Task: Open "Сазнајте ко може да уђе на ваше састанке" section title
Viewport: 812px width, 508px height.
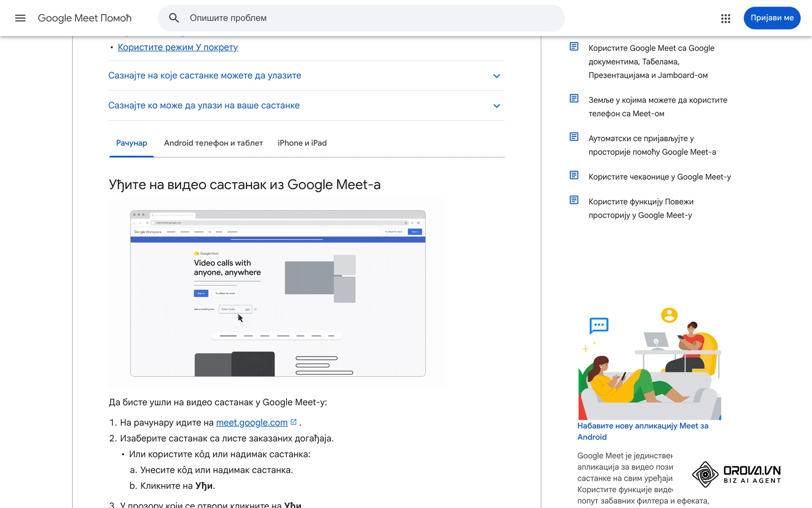Action: (204, 106)
